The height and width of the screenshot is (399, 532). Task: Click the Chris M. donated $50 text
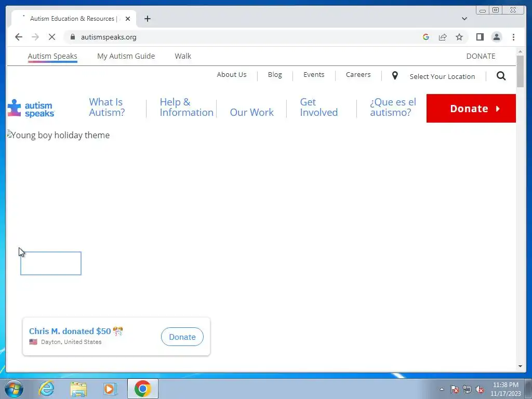70,331
